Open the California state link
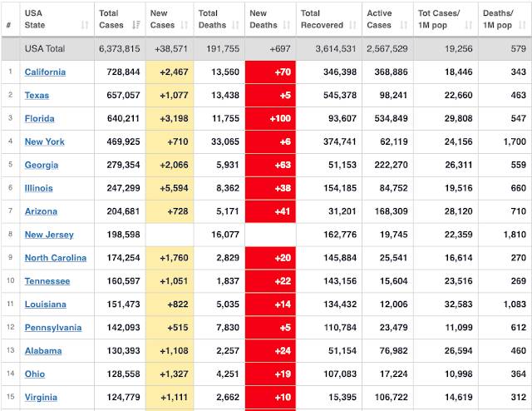Screen dimensions: 532x411 coord(45,72)
